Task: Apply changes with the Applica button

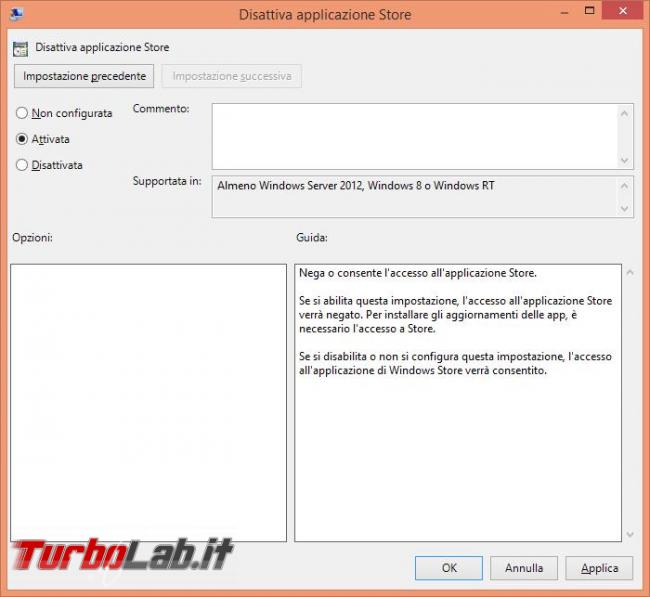Action: (x=599, y=568)
